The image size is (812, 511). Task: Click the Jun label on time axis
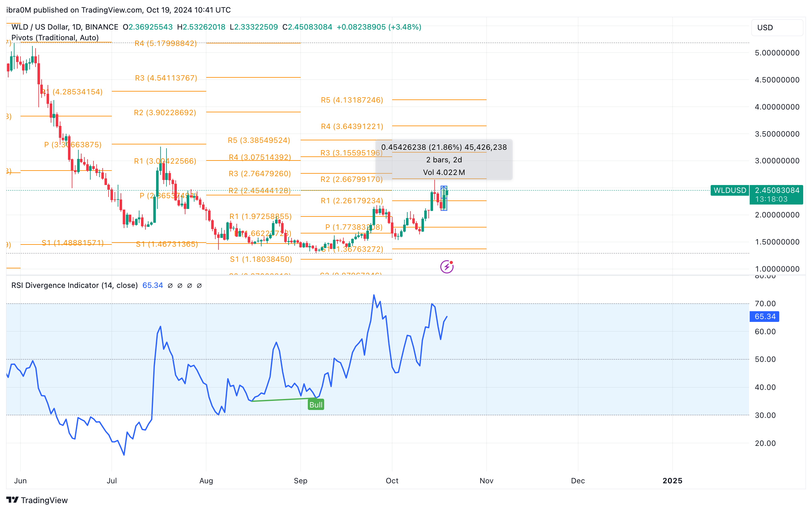pos(20,480)
